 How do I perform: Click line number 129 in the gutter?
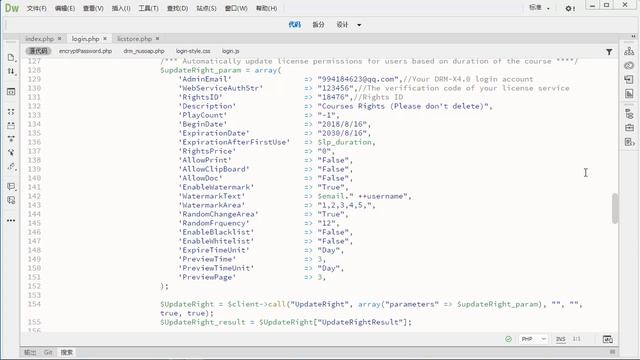point(34,79)
